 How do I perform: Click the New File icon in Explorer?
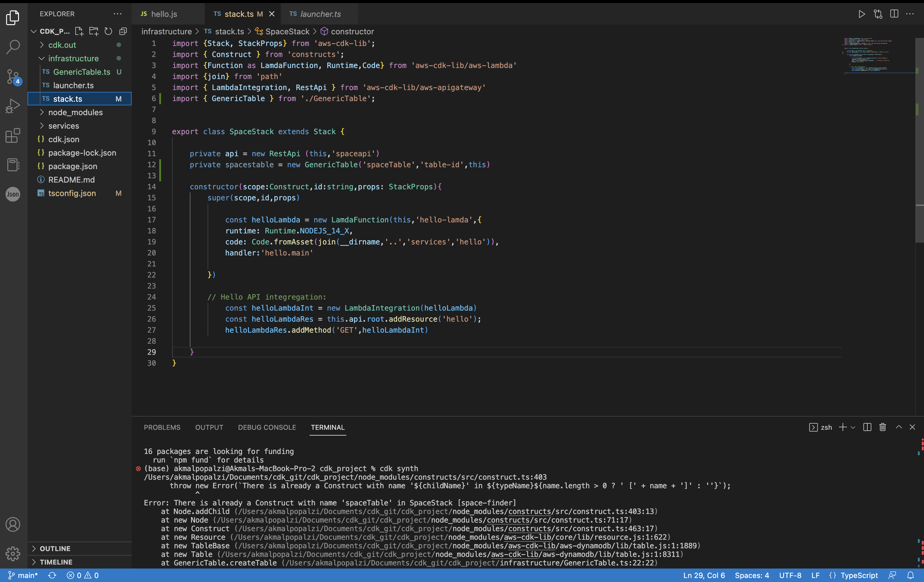(x=79, y=31)
